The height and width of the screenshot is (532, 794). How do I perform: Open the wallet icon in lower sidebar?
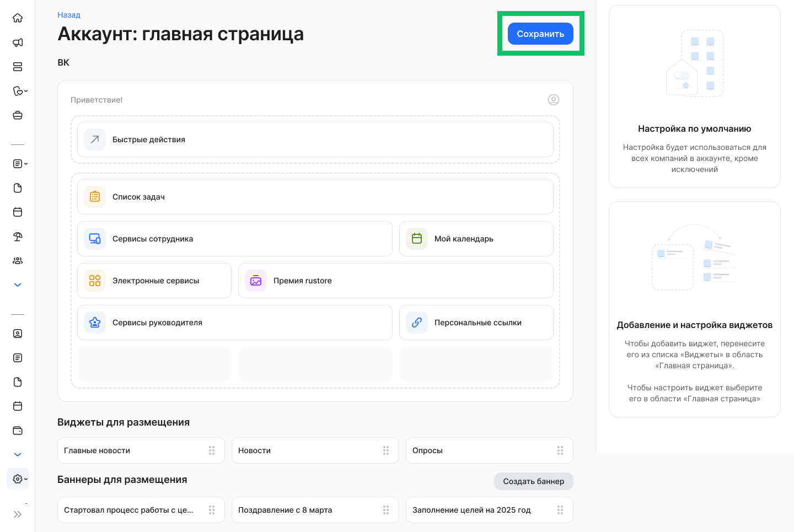tap(18, 431)
